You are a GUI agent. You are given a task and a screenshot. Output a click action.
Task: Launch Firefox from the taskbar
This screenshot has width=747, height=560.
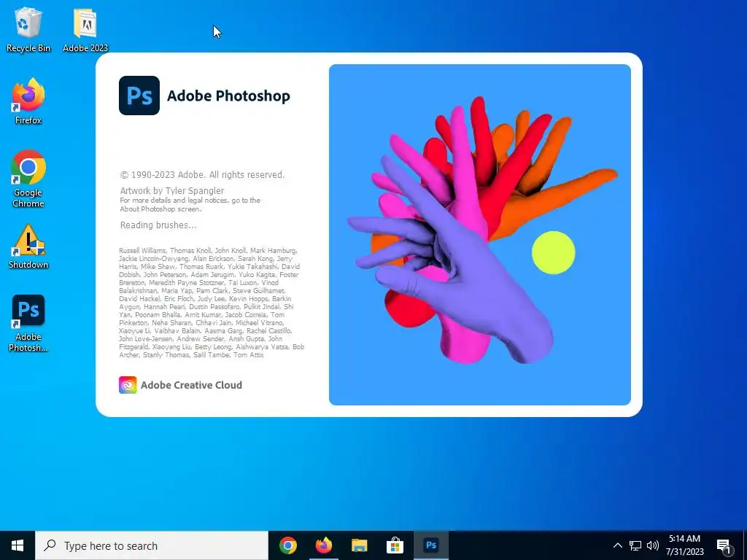point(323,545)
